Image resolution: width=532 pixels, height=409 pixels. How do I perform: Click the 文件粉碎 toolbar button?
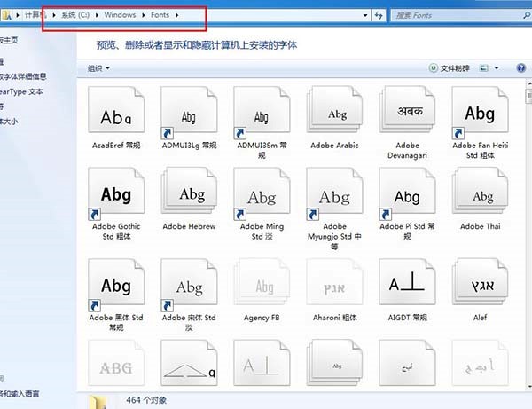point(450,67)
